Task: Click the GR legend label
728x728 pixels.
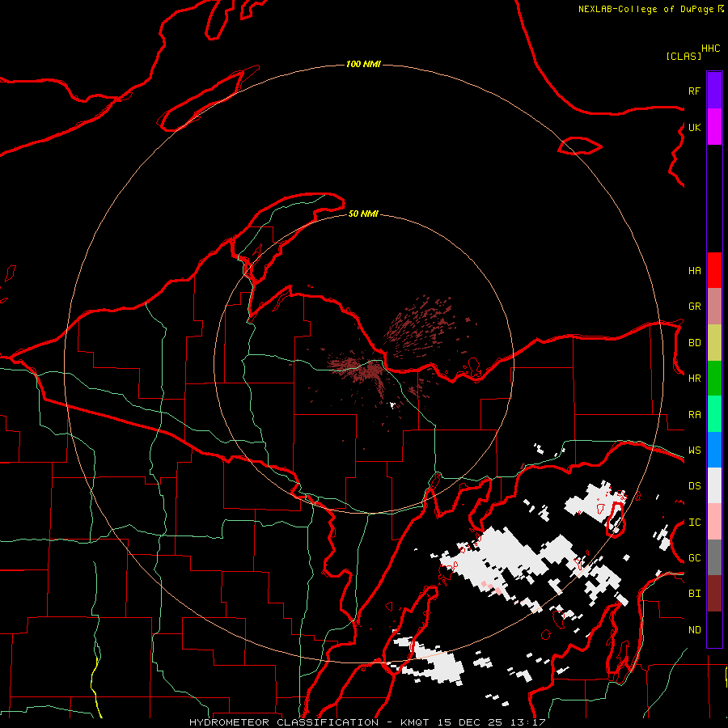Action: pyautogui.click(x=694, y=307)
